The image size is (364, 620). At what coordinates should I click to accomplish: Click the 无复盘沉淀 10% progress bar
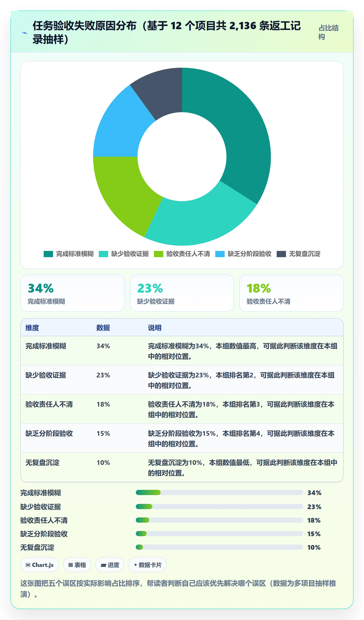pos(219,547)
